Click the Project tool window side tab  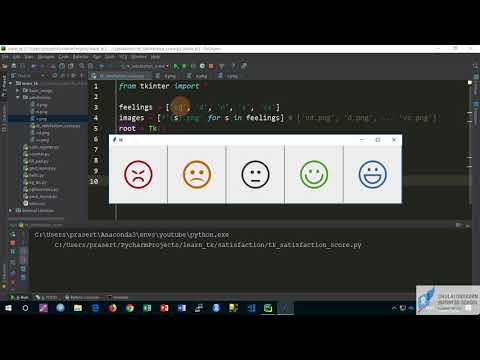click(x=4, y=87)
